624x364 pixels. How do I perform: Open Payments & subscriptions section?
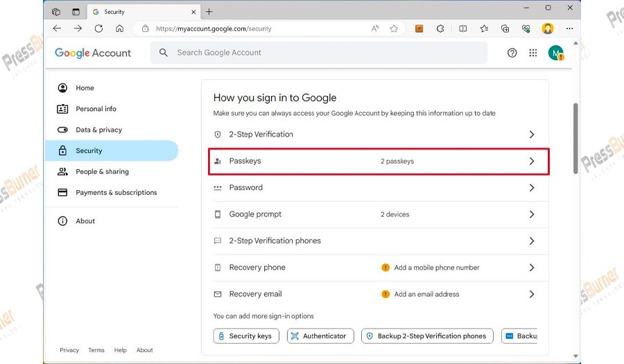116,193
